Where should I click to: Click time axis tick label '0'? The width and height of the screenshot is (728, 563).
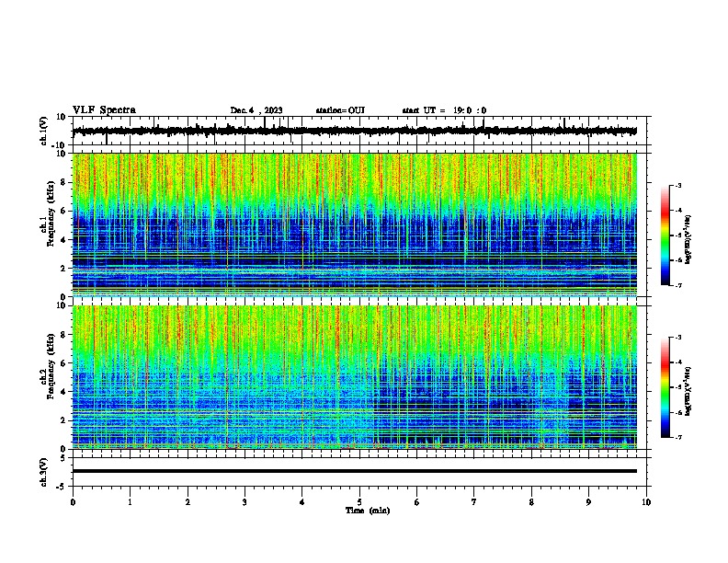[73, 502]
